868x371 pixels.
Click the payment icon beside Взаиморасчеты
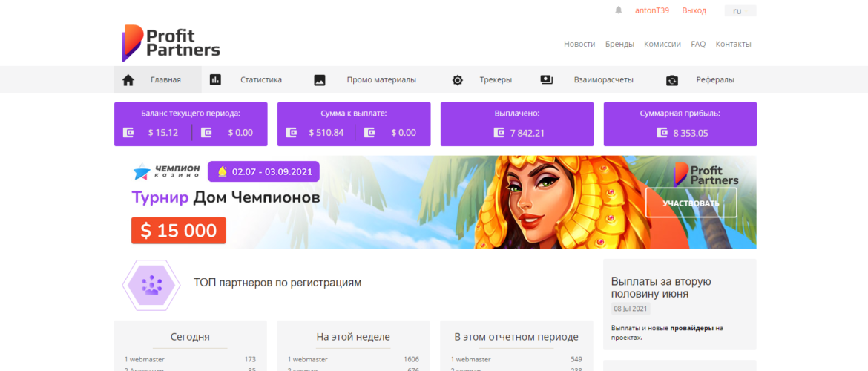(x=546, y=79)
